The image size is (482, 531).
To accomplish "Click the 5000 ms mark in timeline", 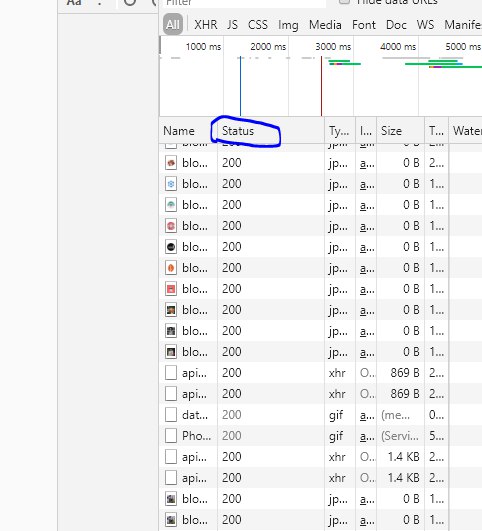I will 463,46.
